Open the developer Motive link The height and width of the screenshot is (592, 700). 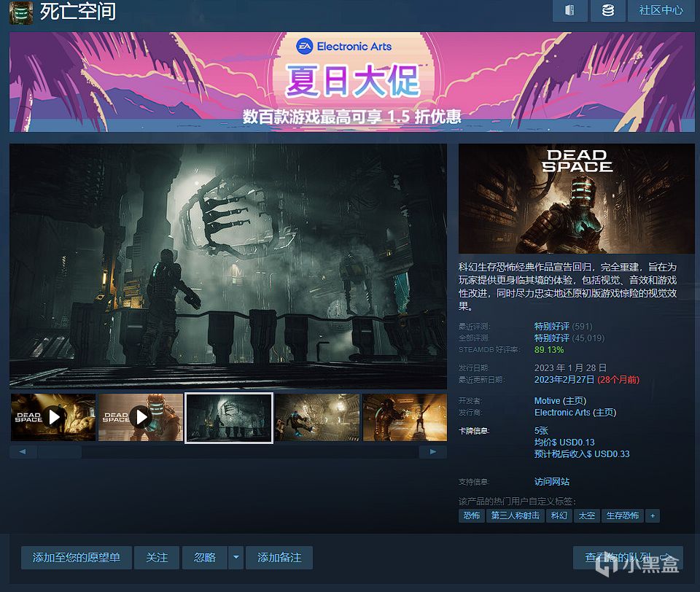[548, 401]
